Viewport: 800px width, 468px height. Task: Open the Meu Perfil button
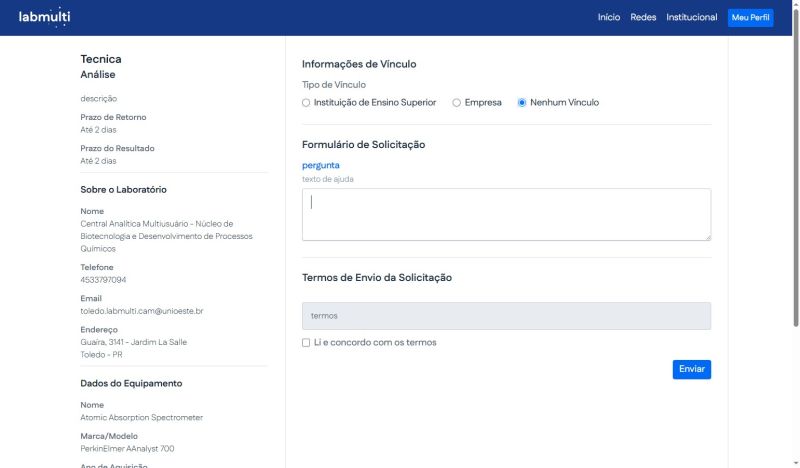pyautogui.click(x=750, y=18)
